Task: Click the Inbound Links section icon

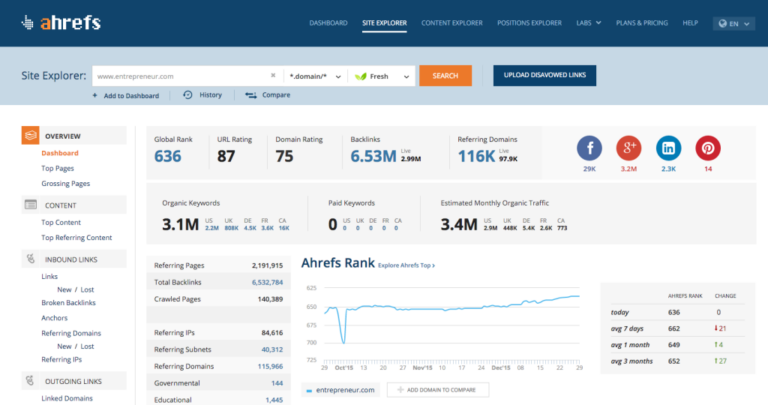Action: coord(30,259)
